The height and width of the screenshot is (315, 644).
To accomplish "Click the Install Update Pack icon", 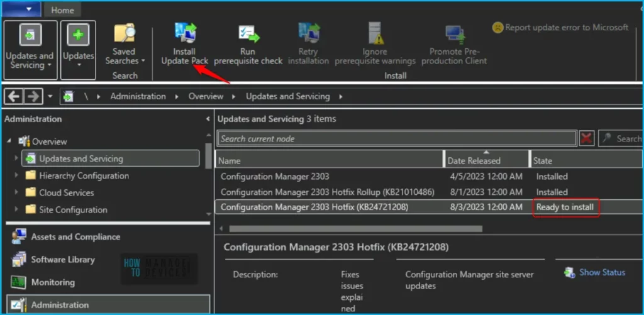I will pyautogui.click(x=186, y=33).
